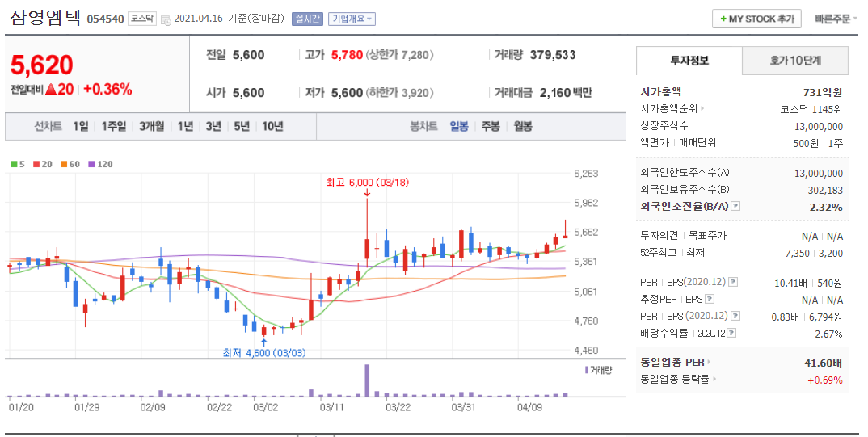
Task: Select the 월봉 candlestick chart
Action: [523, 127]
